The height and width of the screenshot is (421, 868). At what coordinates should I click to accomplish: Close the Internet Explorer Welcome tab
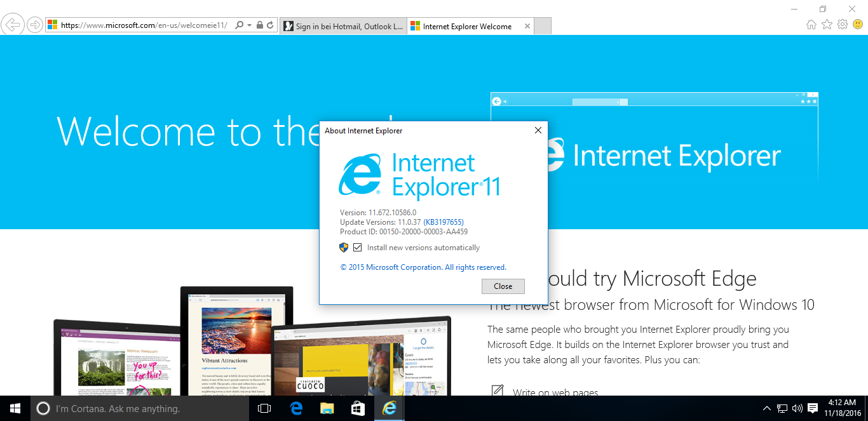pyautogui.click(x=527, y=26)
